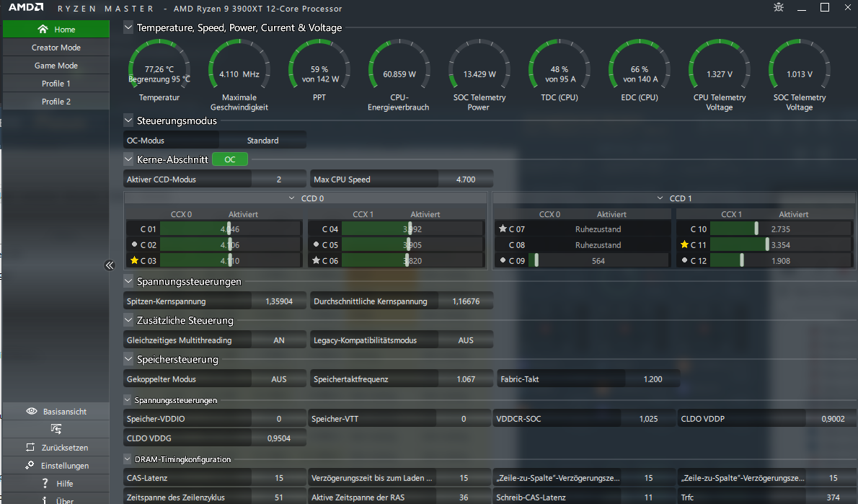This screenshot has height=504, width=858.
Task: Click the C 01 core speed slider
Action: point(230,229)
